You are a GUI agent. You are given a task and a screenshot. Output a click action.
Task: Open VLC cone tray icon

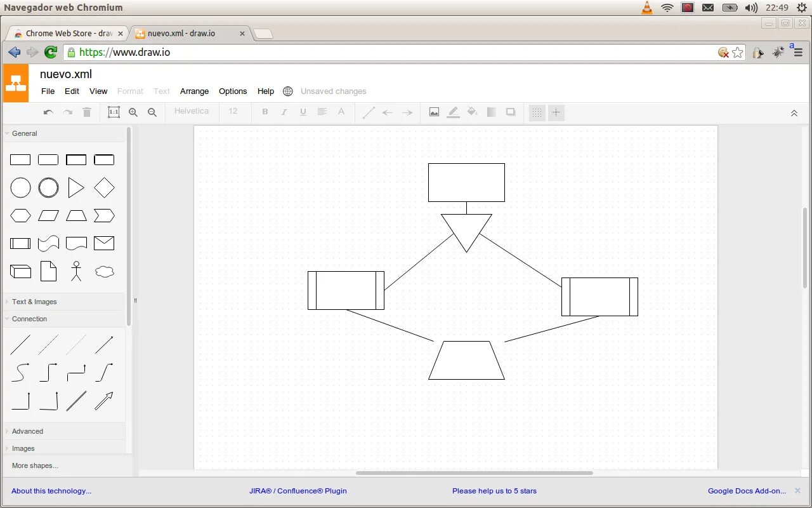(x=647, y=8)
